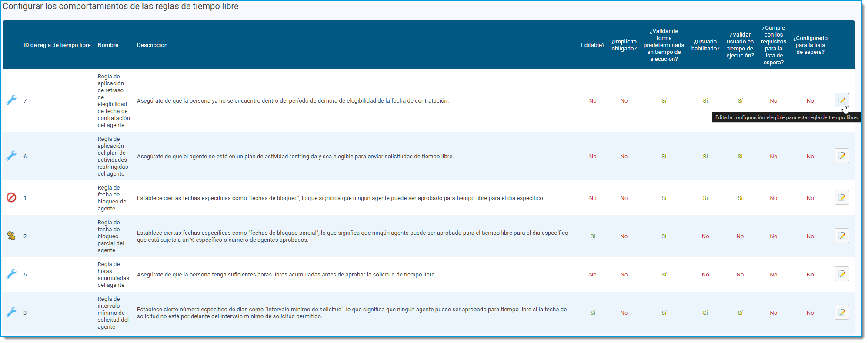868x343 pixels.
Task: Click '¿Usuario habilitado?' 'No' value in rule 5 row
Action: click(705, 274)
